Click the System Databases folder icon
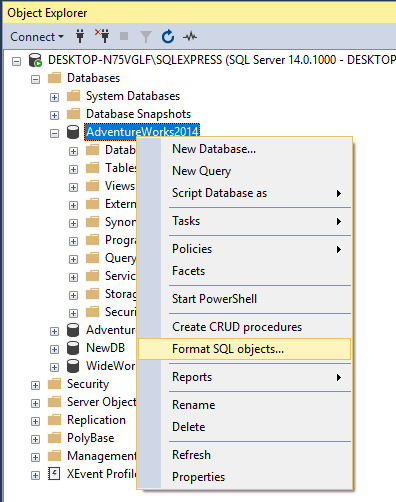 73,96
